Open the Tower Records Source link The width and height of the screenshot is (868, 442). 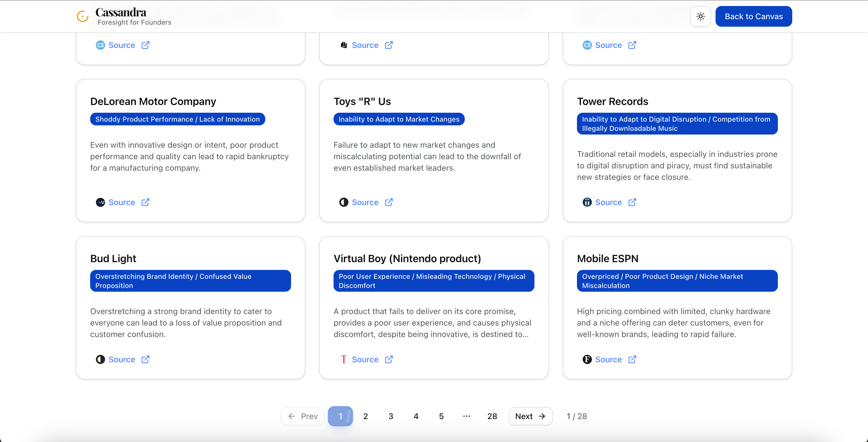click(608, 202)
